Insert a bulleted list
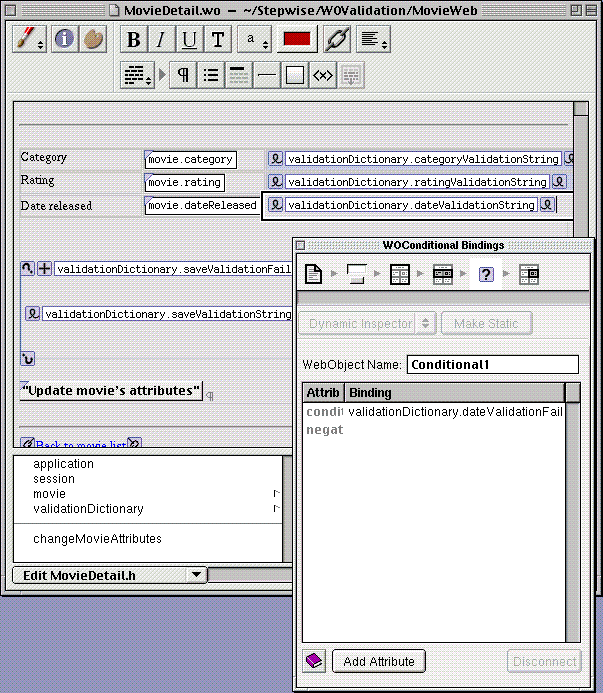Screen dimensions: 603x693 click(x=211, y=75)
